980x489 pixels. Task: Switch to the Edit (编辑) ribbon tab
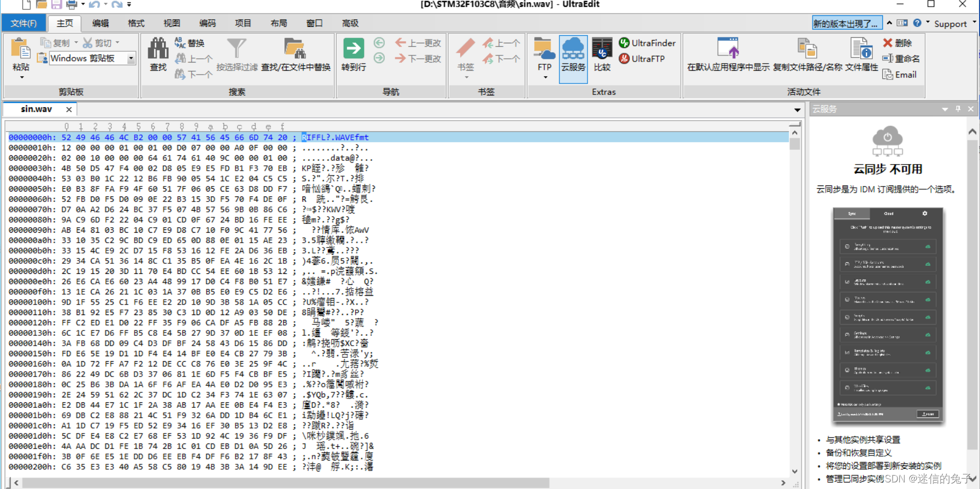click(x=100, y=23)
